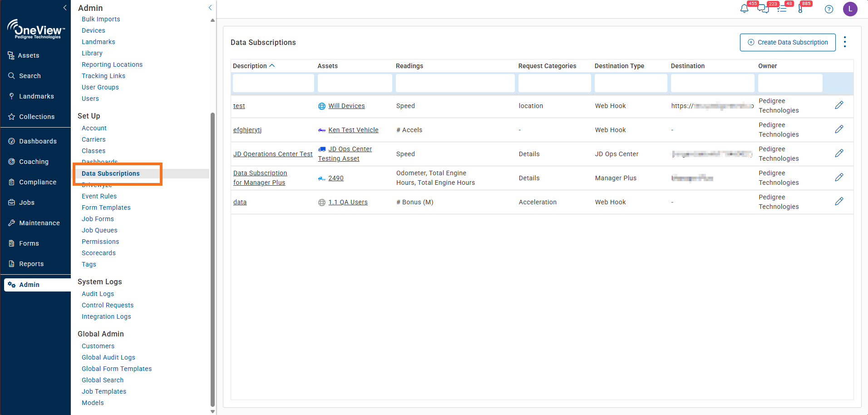Open Reporting Locations admin link

[112, 64]
